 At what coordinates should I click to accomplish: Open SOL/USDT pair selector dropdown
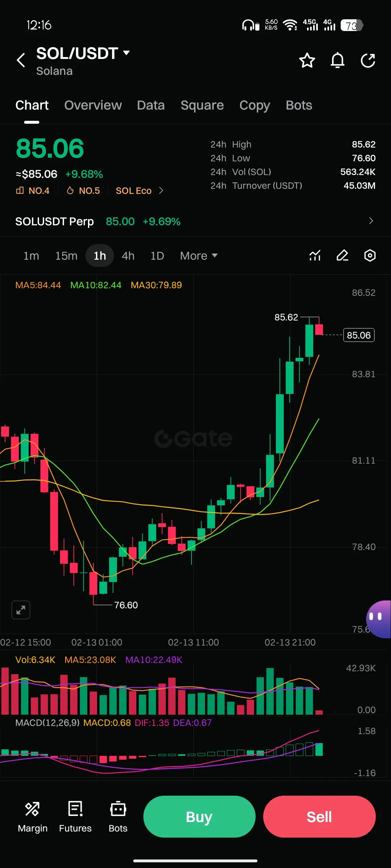[x=83, y=54]
